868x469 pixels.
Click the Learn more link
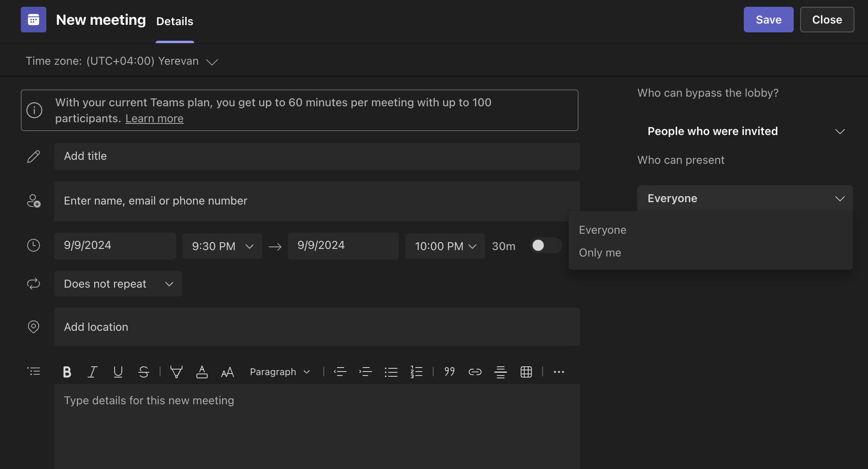click(x=154, y=118)
